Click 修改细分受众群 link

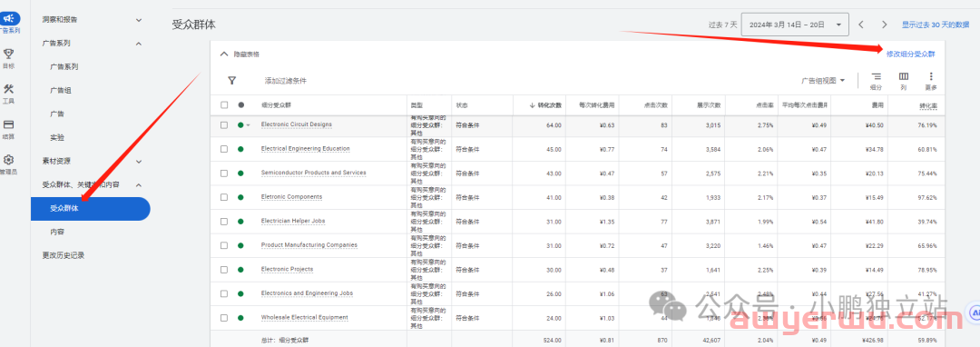(911, 55)
